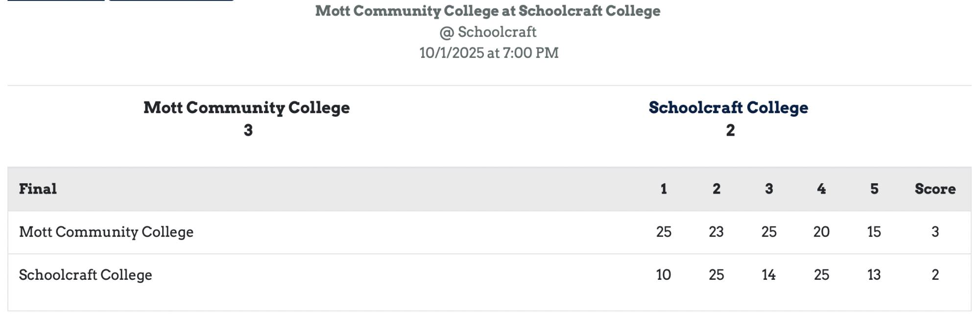The image size is (980, 321).
Task: Click the "Final" table header
Action: pyautogui.click(x=38, y=189)
